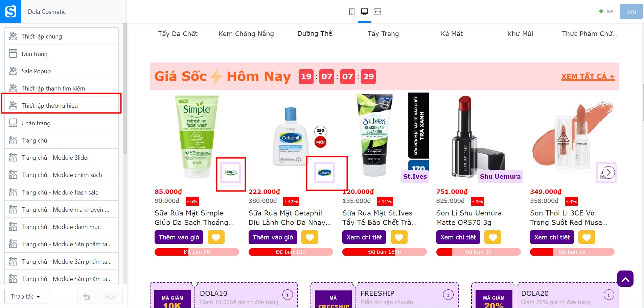Open Trang chủ - Module flash sale section
644x308 pixels.
point(61,192)
